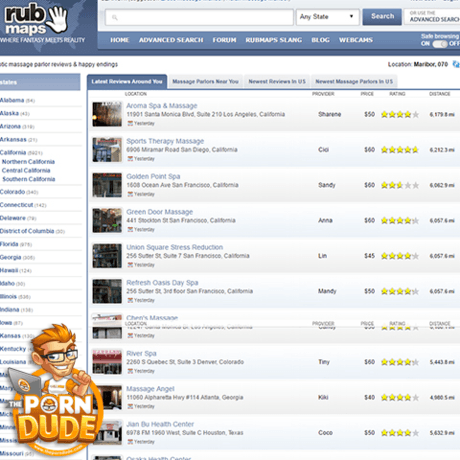Open the HOME menu item

(120, 40)
